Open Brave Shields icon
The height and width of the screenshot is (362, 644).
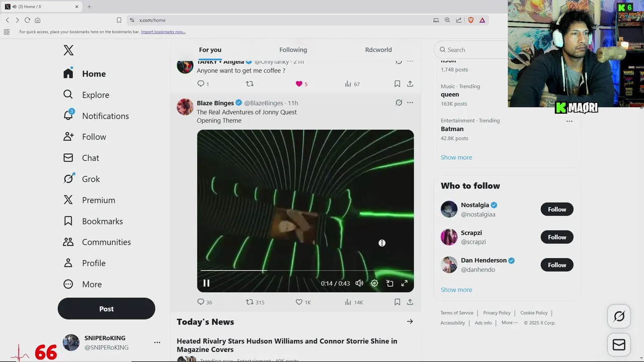pos(471,20)
